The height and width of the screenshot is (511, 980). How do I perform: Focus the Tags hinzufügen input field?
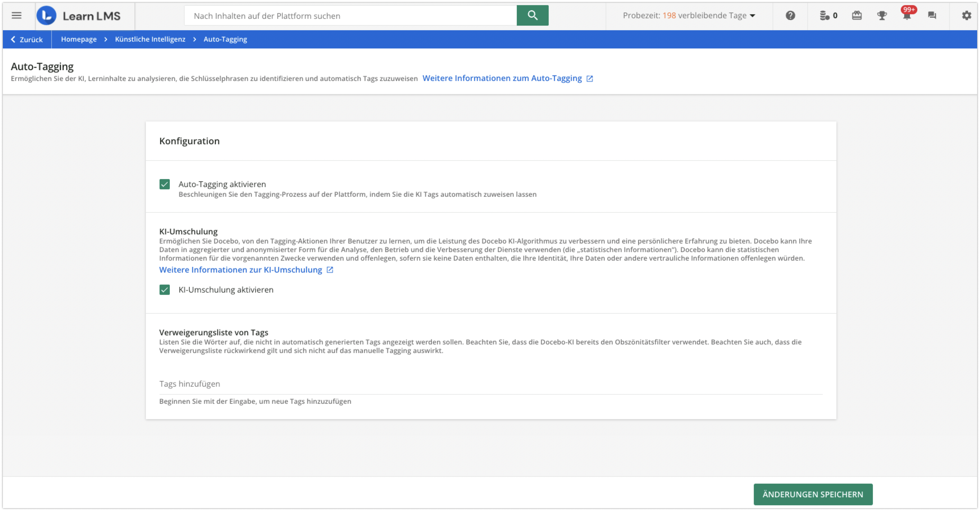pyautogui.click(x=490, y=384)
